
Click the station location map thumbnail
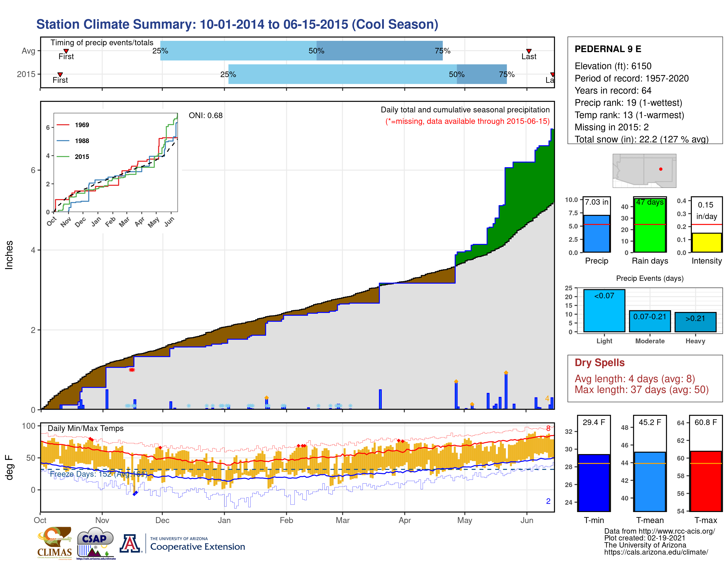[x=644, y=171]
